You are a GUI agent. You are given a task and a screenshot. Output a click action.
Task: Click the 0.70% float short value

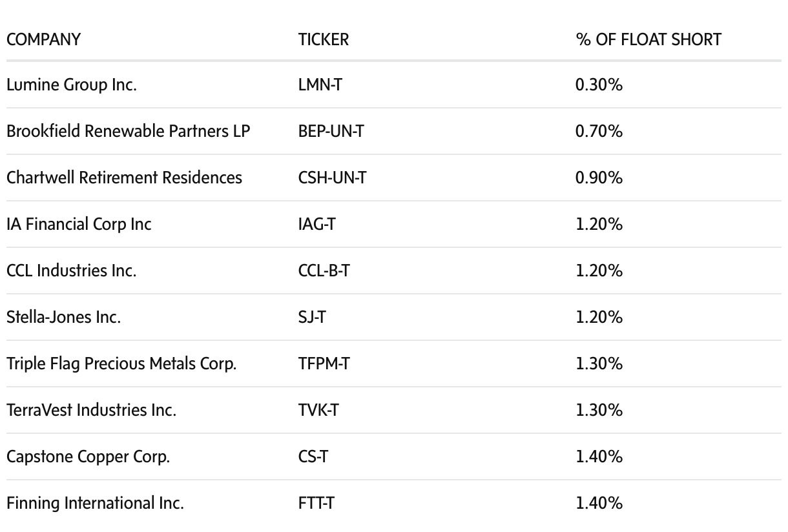pos(599,131)
